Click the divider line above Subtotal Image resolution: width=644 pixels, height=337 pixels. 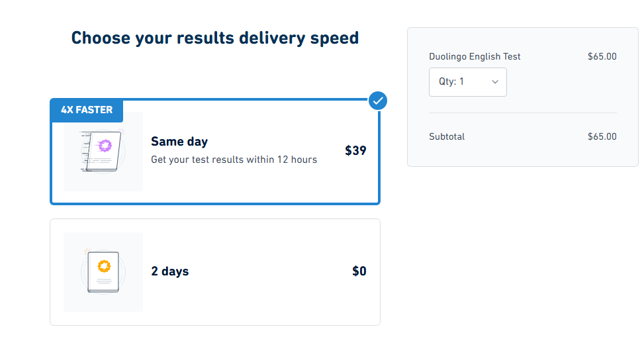(x=523, y=113)
